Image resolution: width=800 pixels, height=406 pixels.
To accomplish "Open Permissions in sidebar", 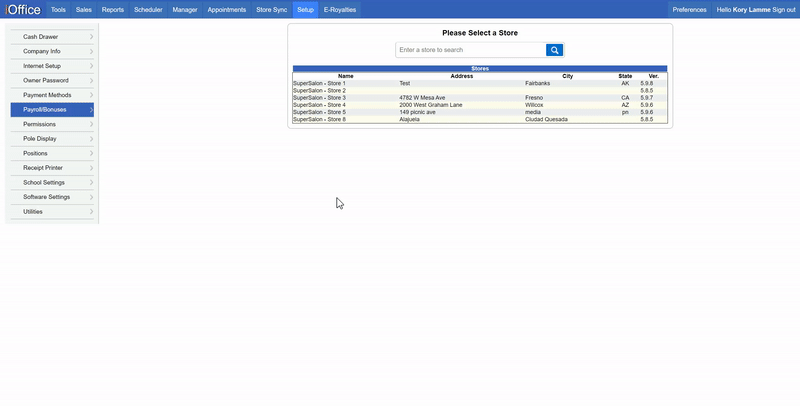I will pyautogui.click(x=52, y=124).
